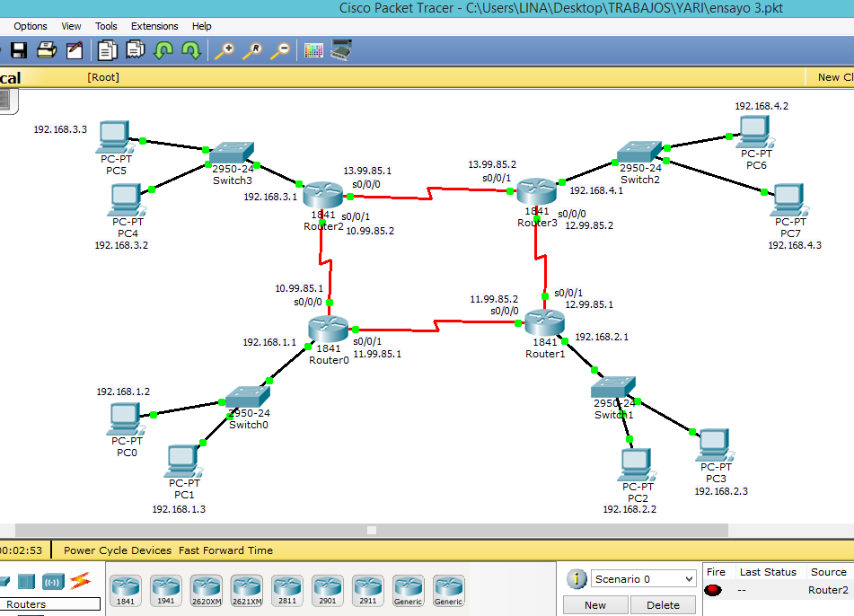The image size is (854, 616).
Task: Zoom in with the plus magnifier
Action: (x=224, y=50)
